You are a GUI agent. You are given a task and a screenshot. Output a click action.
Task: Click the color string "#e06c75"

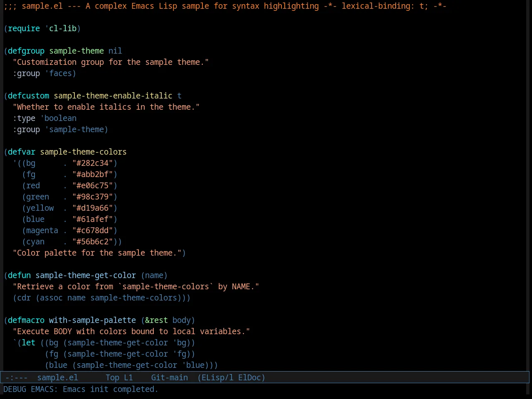(x=93, y=185)
